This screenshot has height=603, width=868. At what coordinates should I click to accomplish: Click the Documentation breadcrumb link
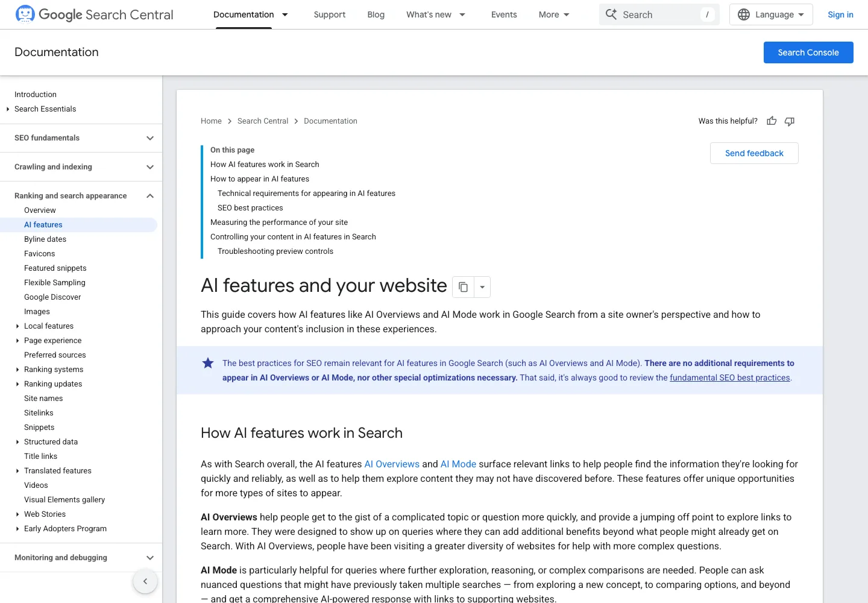click(x=330, y=121)
